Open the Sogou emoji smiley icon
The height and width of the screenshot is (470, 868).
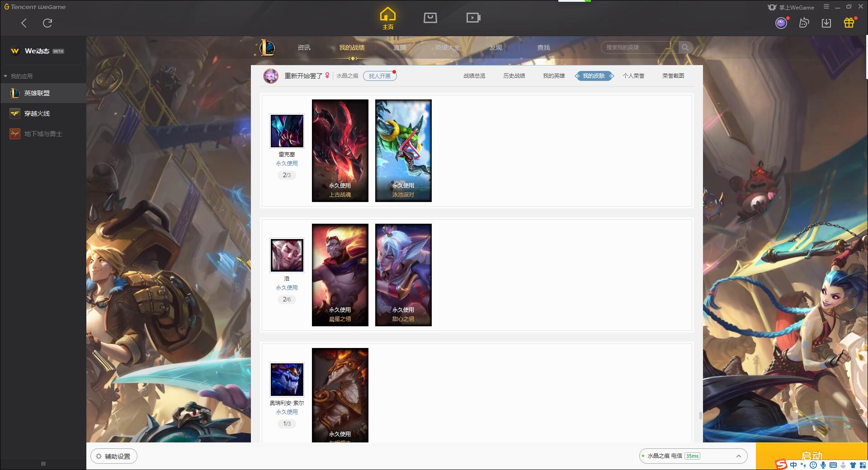coord(813,465)
